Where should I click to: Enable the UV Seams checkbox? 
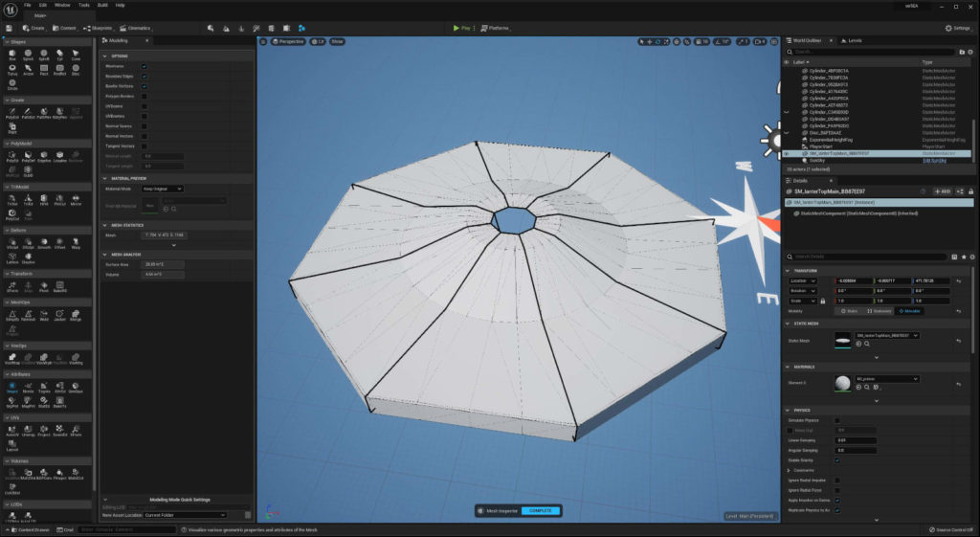coord(145,106)
